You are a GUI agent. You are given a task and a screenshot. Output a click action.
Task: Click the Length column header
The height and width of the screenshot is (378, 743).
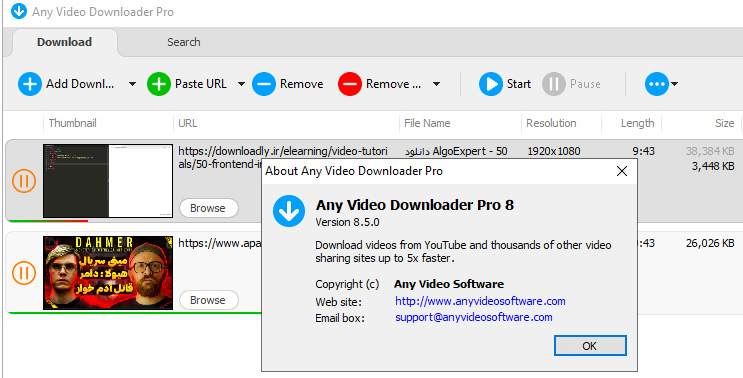pyautogui.click(x=637, y=123)
